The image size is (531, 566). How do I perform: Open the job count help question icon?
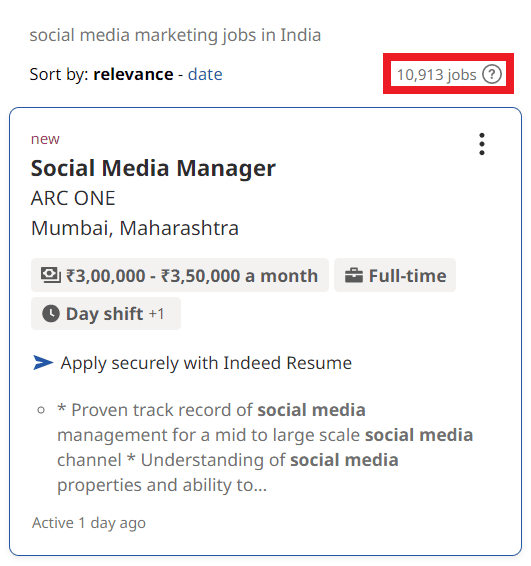492,74
